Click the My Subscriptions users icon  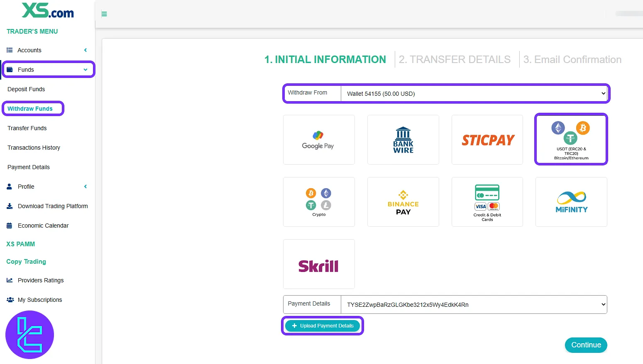10,300
